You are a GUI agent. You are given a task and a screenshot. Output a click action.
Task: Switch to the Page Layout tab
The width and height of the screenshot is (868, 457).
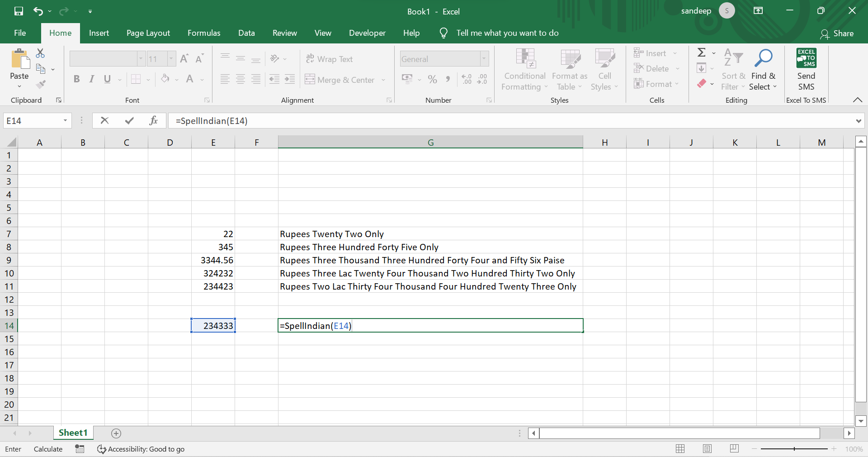pyautogui.click(x=148, y=33)
